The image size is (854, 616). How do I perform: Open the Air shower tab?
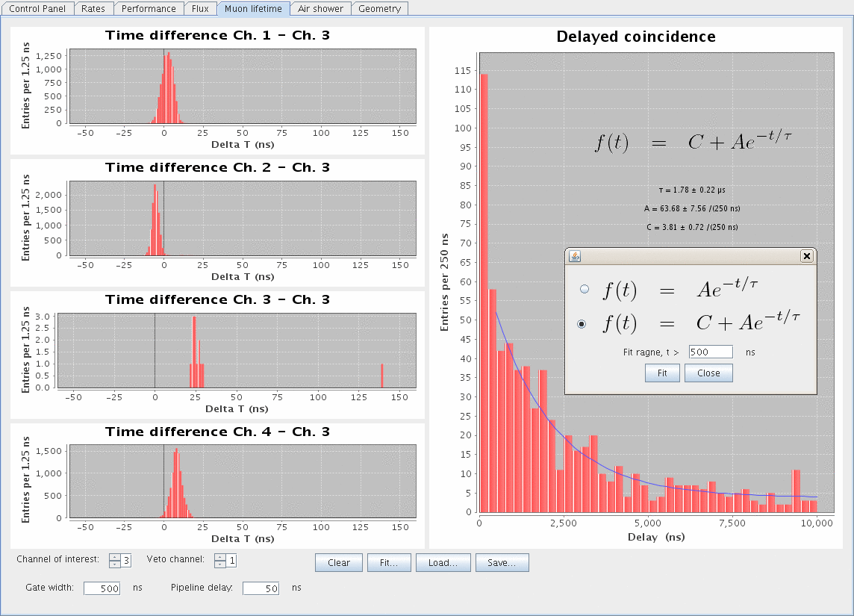tap(320, 9)
